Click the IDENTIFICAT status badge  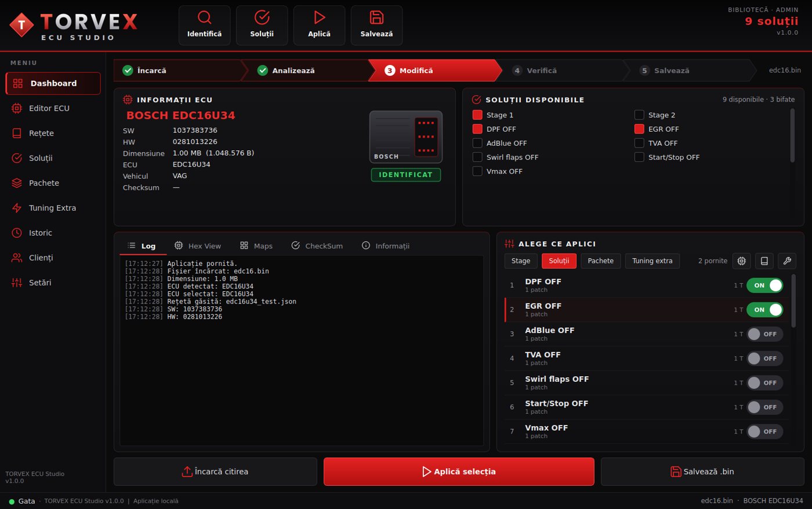tap(406, 175)
